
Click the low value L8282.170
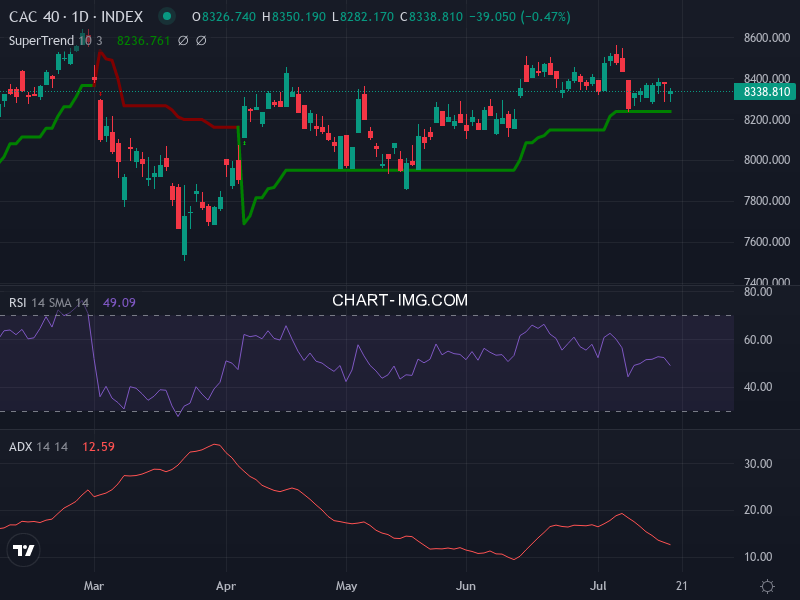[x=363, y=17]
